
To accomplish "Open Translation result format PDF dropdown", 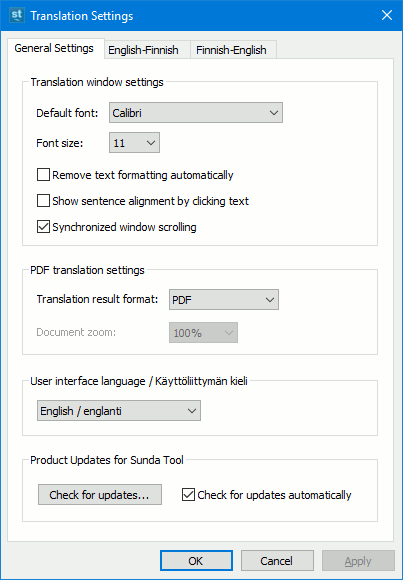I will pyautogui.click(x=224, y=300).
